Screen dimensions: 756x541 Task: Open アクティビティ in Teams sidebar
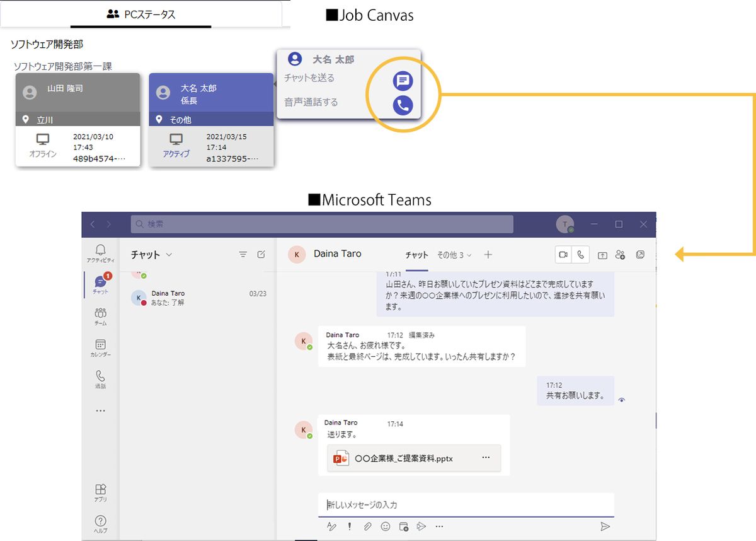coord(101,253)
